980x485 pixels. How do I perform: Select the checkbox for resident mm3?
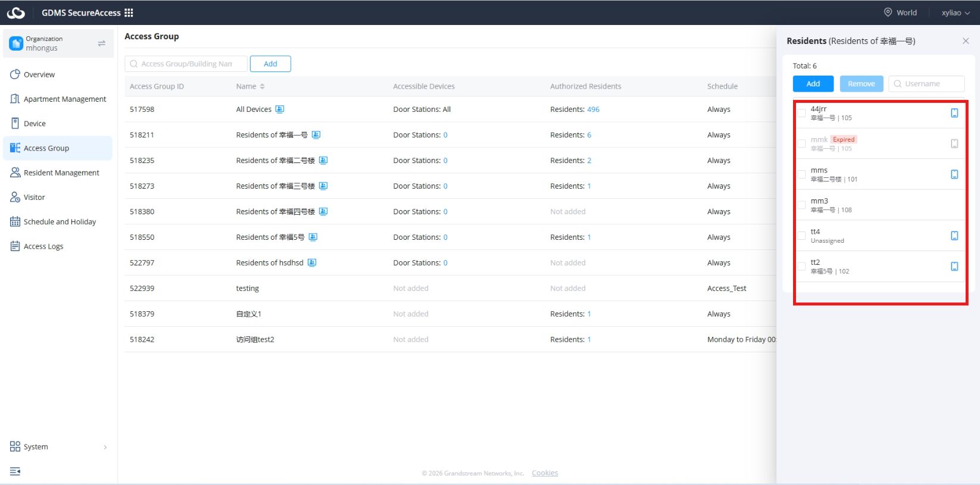[x=801, y=205]
